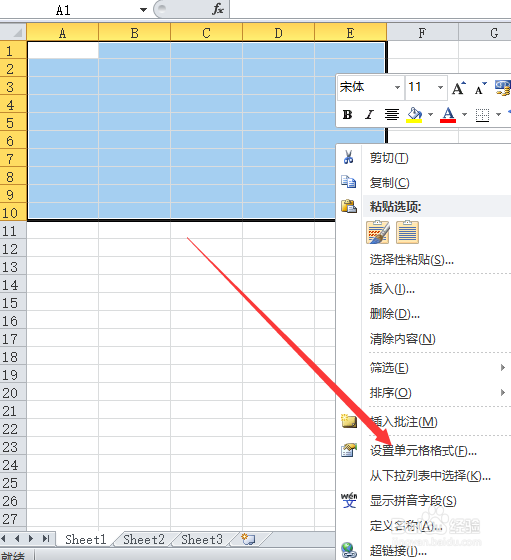Click the Bold button in mini toolbar
This screenshot has height=560, width=511.
[347, 115]
